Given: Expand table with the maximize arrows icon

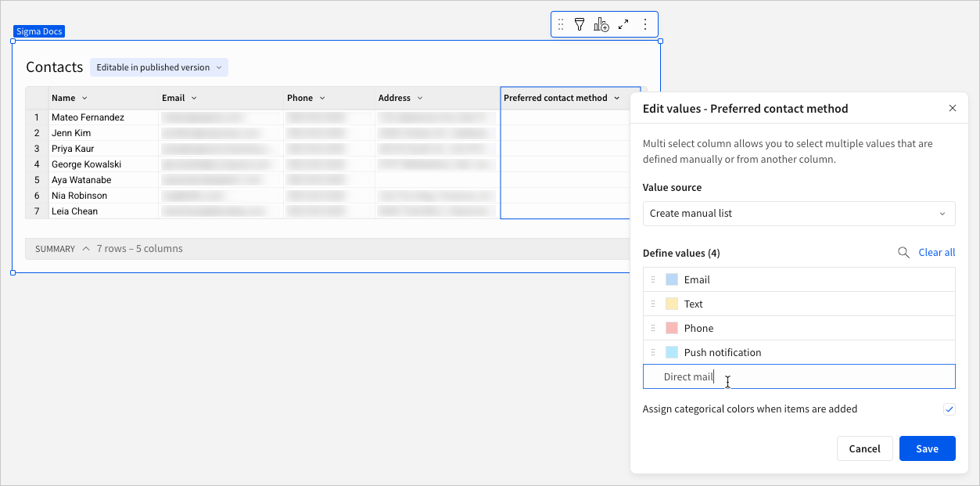Looking at the screenshot, I should point(623,24).
